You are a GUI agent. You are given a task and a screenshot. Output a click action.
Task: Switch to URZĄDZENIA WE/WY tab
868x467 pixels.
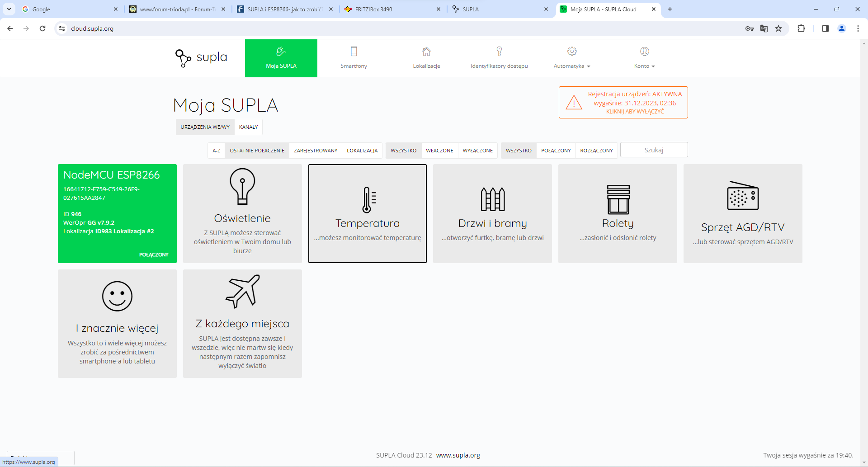click(x=205, y=127)
